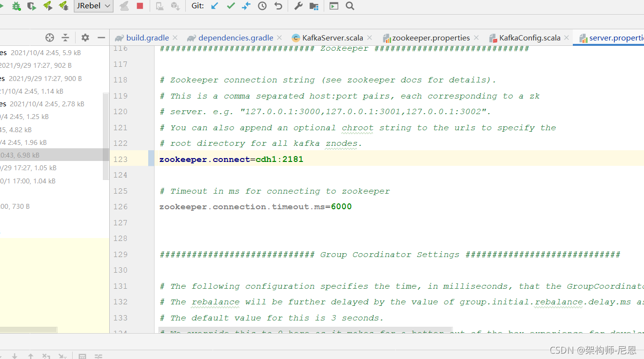Close the KafkaServer.scala tab
This screenshot has height=359, width=644.
370,38
